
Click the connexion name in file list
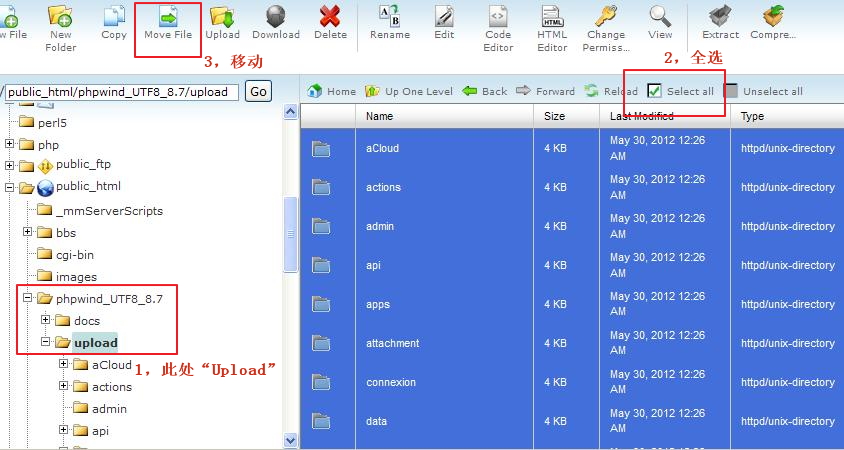click(x=391, y=382)
